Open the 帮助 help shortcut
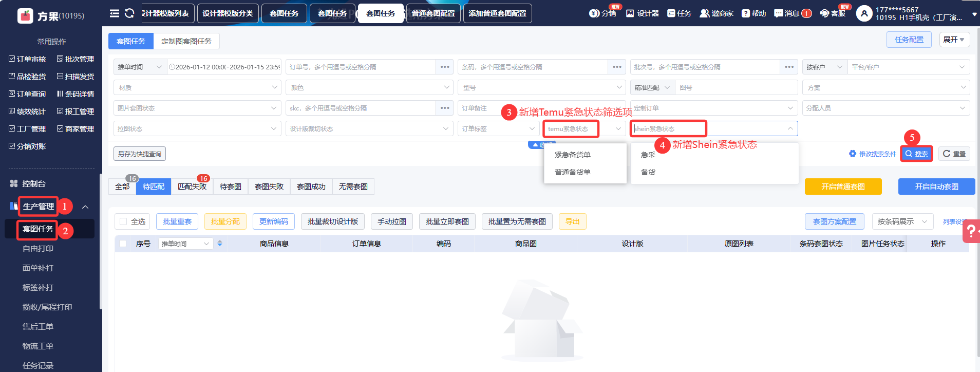 click(753, 13)
